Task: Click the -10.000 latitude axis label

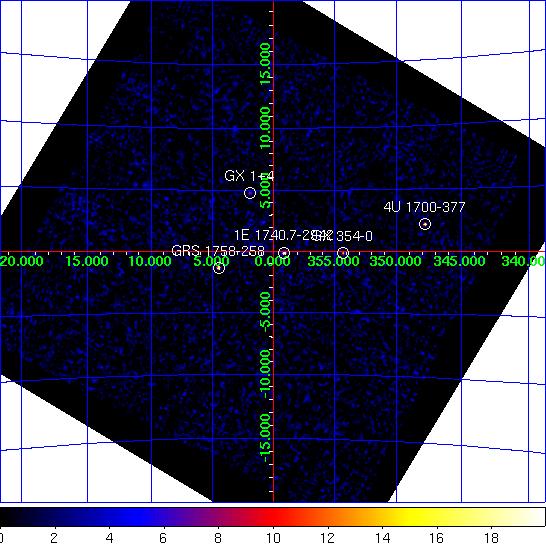Action: click(x=265, y=374)
